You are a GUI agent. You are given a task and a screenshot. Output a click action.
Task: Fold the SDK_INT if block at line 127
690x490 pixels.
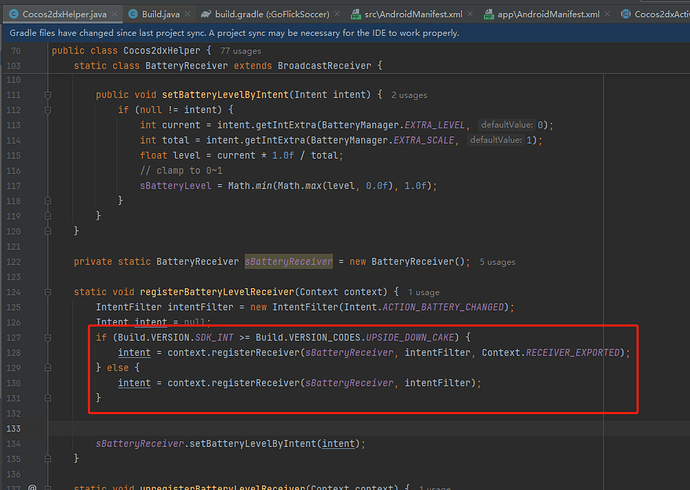coord(48,338)
